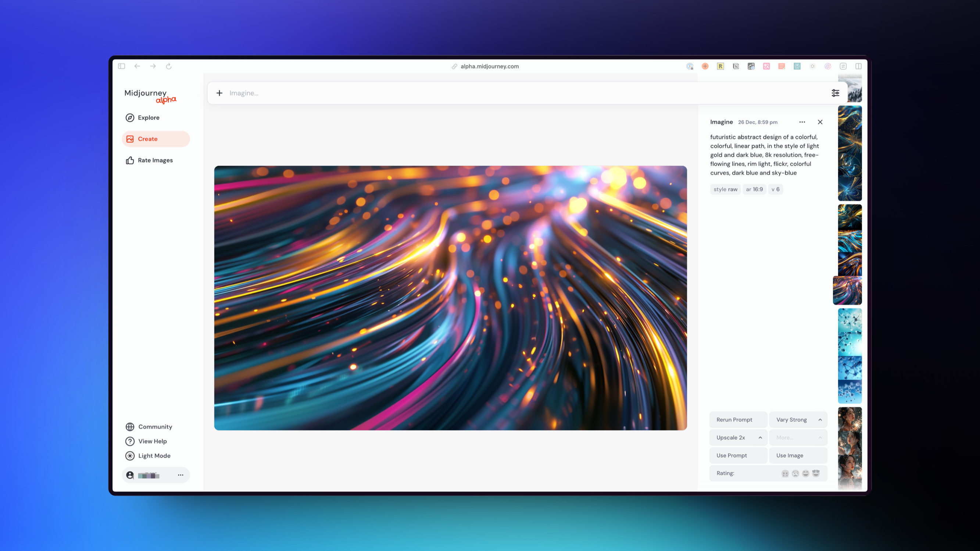Click the Rerun Prompt button
The width and height of the screenshot is (980, 551).
pyautogui.click(x=738, y=419)
